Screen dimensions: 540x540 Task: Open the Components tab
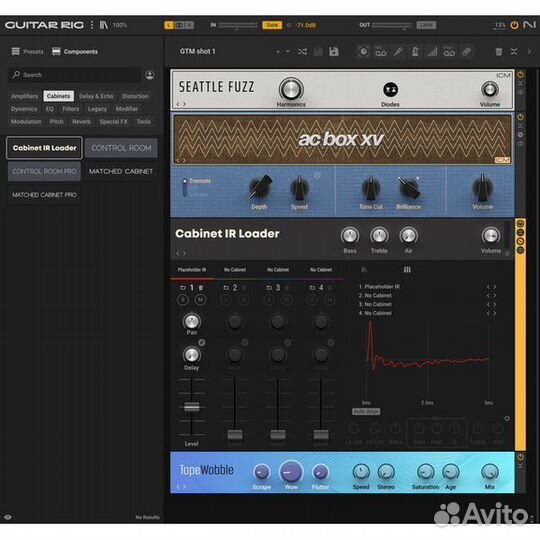75,52
